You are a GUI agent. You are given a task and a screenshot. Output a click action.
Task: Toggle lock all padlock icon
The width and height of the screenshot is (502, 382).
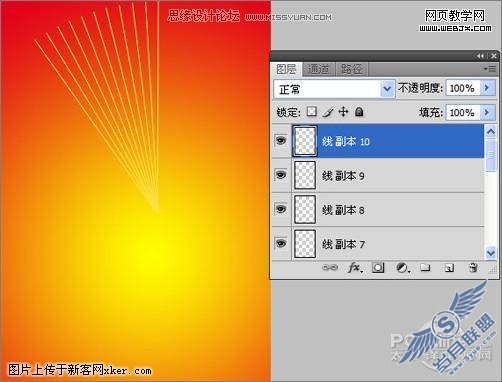click(359, 112)
